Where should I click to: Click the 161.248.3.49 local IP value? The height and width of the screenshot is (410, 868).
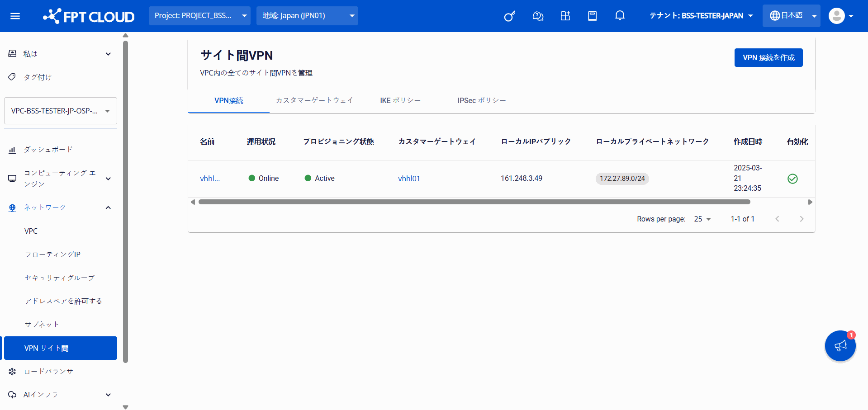(x=522, y=178)
